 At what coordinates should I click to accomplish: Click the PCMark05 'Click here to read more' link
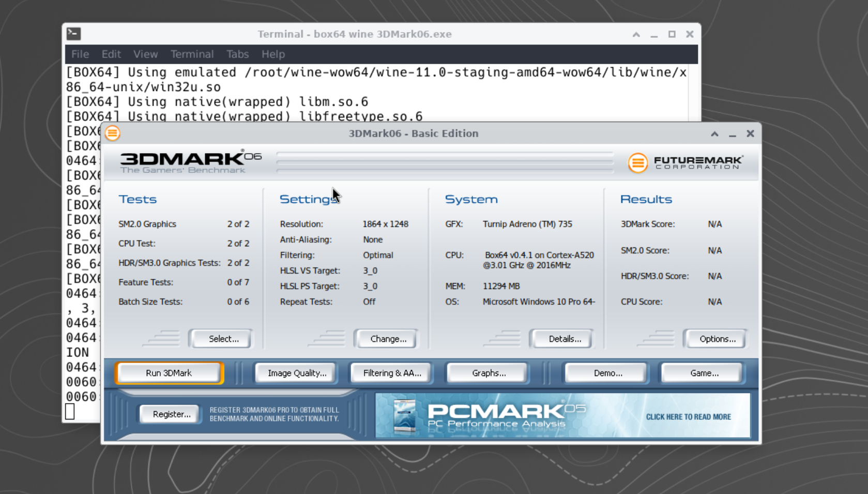click(688, 417)
